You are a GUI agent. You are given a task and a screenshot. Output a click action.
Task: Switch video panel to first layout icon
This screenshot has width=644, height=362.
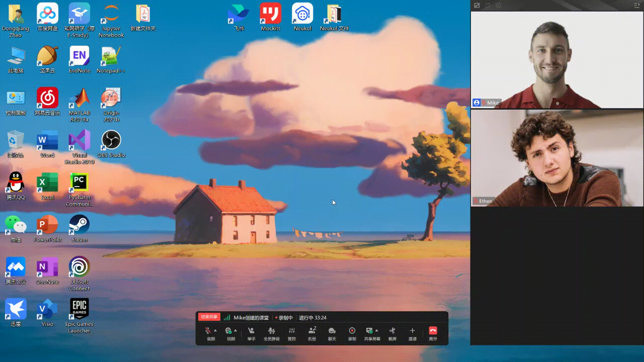477,5
